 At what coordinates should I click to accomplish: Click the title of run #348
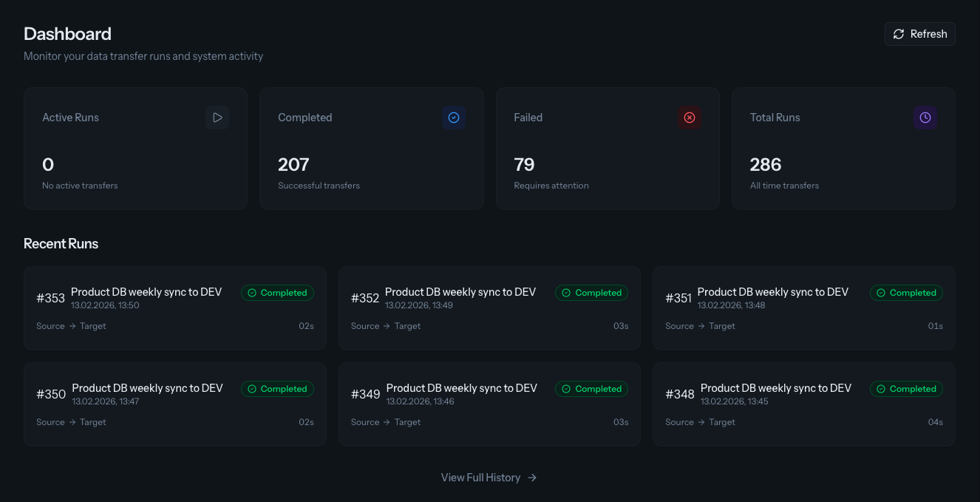click(776, 388)
